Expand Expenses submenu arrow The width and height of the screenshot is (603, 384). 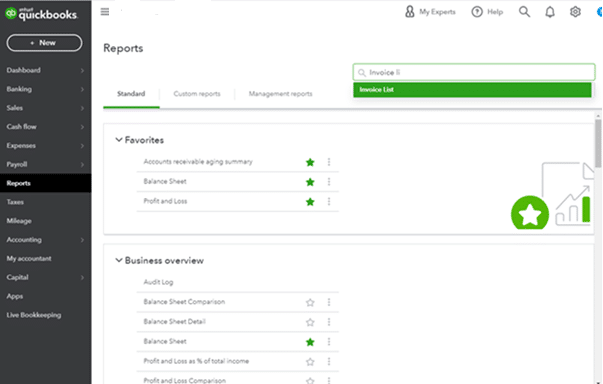point(82,146)
